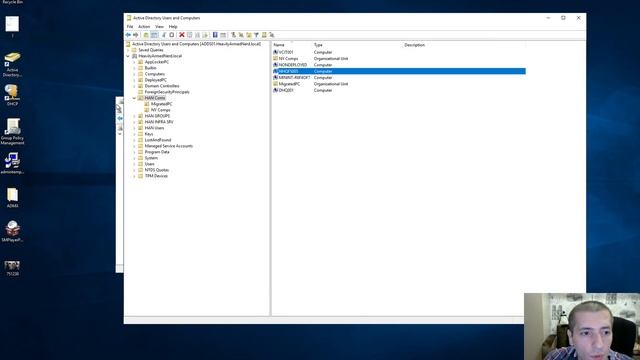The image size is (640, 360).
Task: Click the filter funnel toolbar icon
Action: (x=256, y=35)
